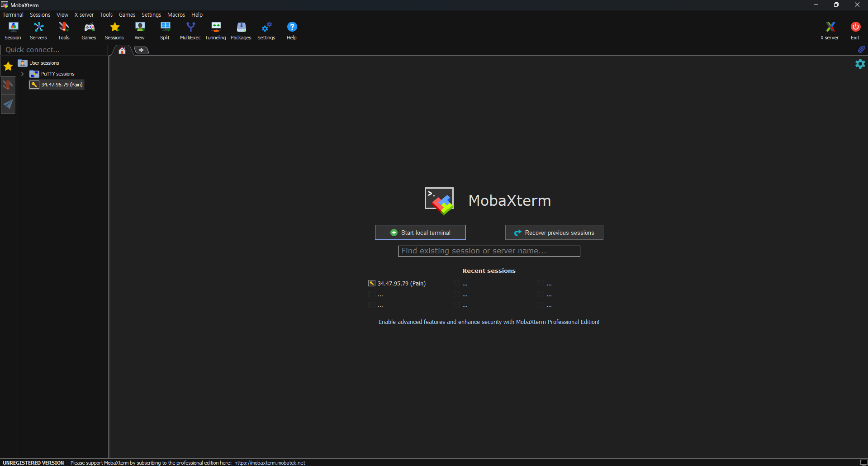Click the red Exit power icon
868x466 pixels.
point(855,31)
